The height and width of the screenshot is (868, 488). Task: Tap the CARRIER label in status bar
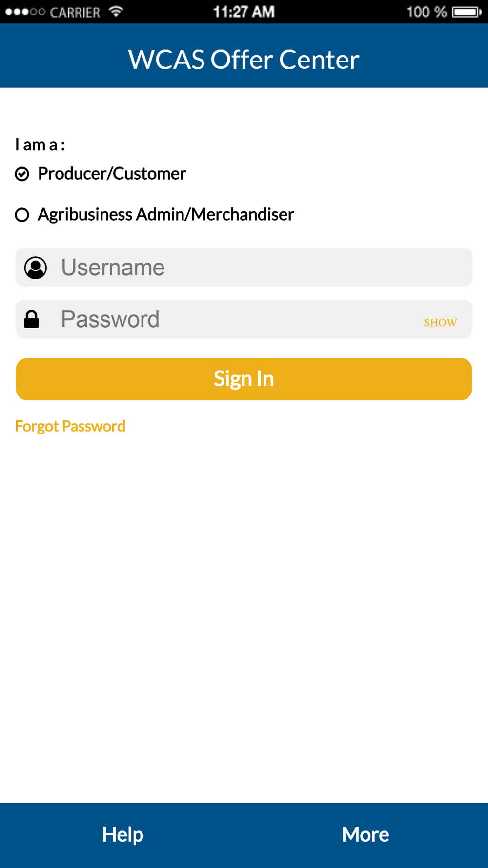(x=75, y=12)
